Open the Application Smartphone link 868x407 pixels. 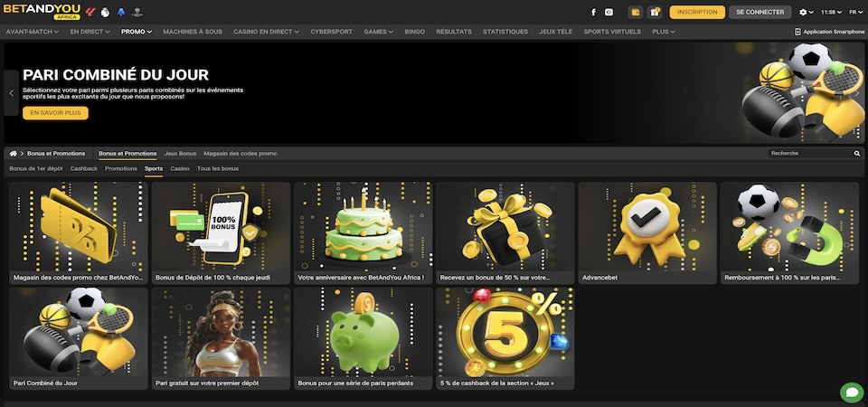tap(829, 32)
